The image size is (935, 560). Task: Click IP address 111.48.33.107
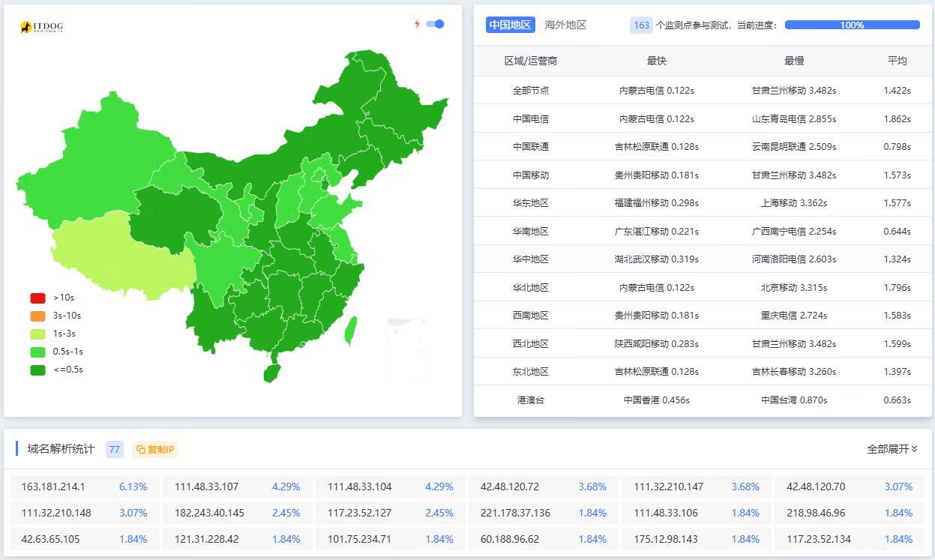(x=206, y=487)
